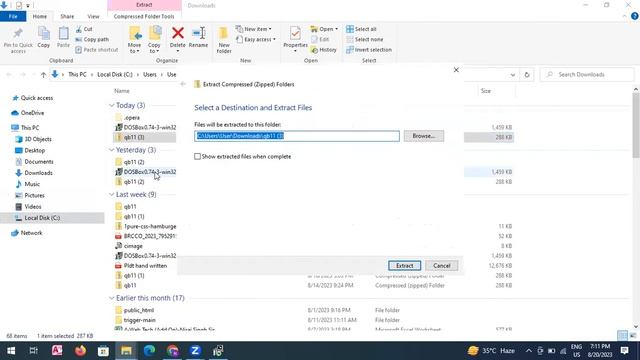Click Select none in ribbon
This screenshot has width=640, height=360.
(x=364, y=40)
